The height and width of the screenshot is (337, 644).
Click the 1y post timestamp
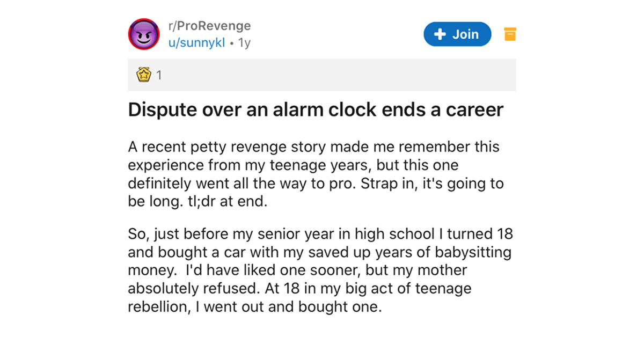click(x=244, y=43)
